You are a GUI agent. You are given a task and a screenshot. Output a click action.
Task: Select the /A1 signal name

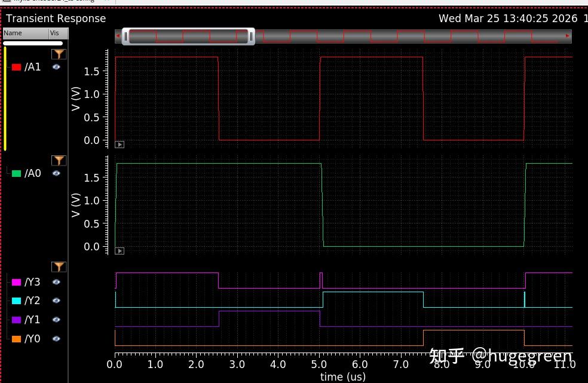33,67
